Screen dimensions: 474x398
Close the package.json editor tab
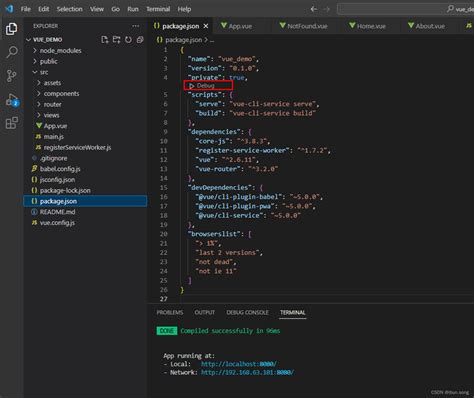coord(206,26)
